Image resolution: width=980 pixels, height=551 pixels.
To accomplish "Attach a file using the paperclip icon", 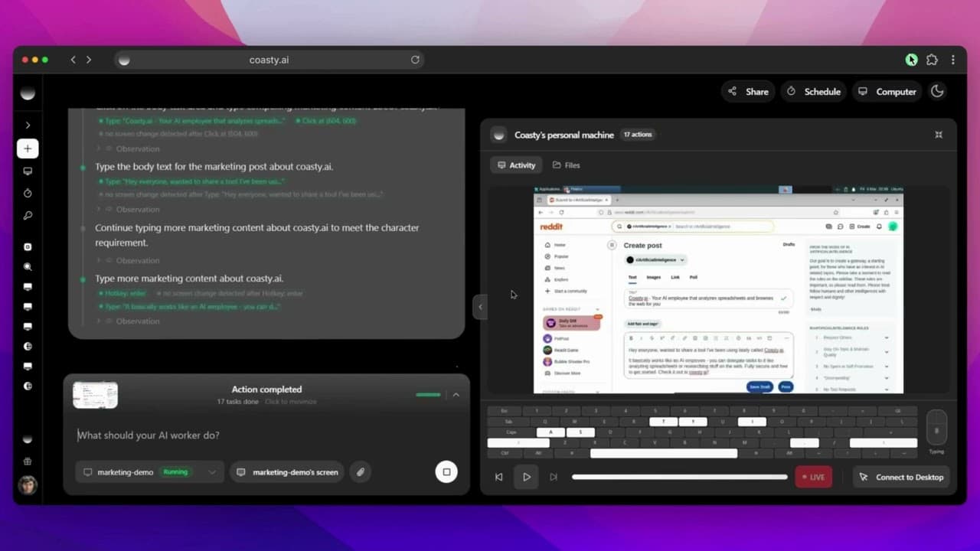I will click(360, 472).
